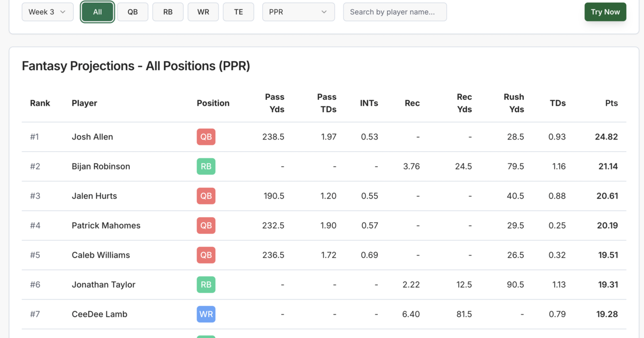Sort table by the Pts column header

611,103
